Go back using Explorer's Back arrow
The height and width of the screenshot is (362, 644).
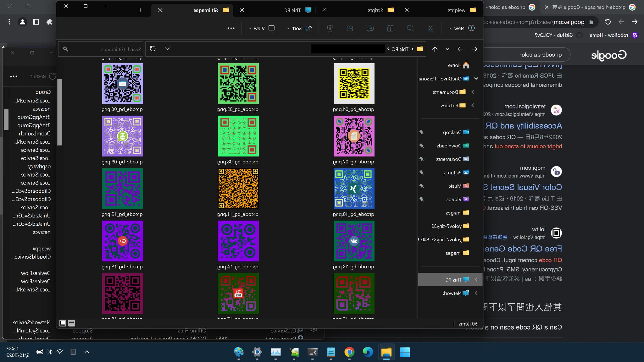coord(475,49)
